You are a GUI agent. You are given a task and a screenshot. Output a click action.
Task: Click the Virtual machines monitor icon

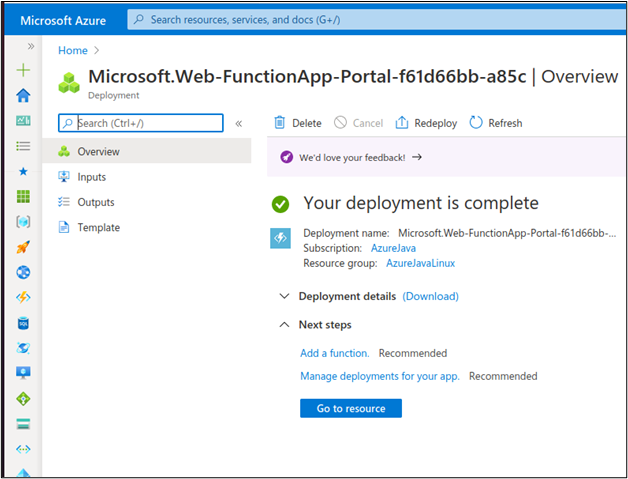click(23, 372)
